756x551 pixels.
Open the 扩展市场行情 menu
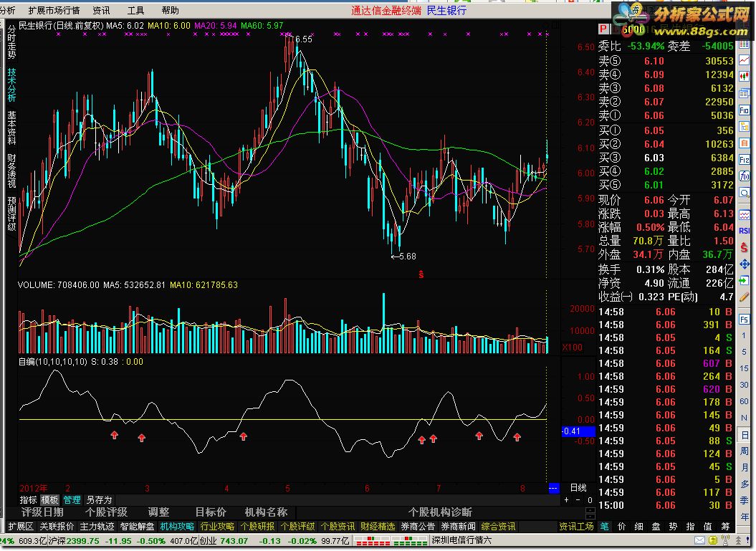coord(54,10)
